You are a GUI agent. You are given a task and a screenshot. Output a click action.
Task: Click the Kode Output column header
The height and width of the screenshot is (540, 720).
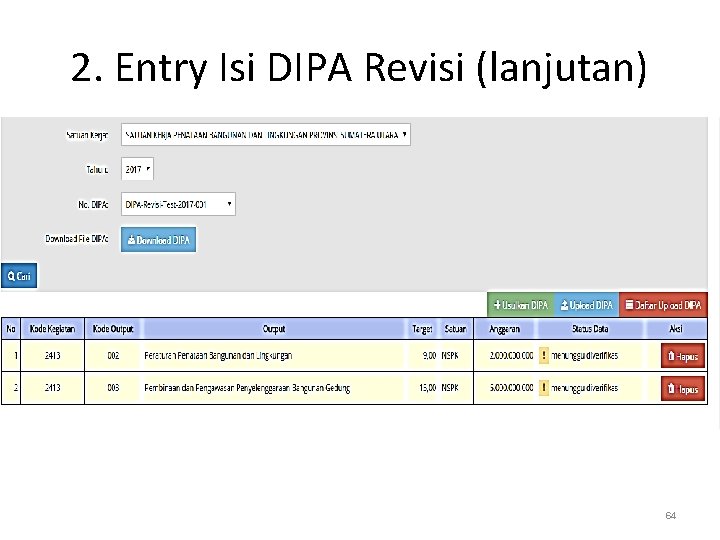click(113, 329)
